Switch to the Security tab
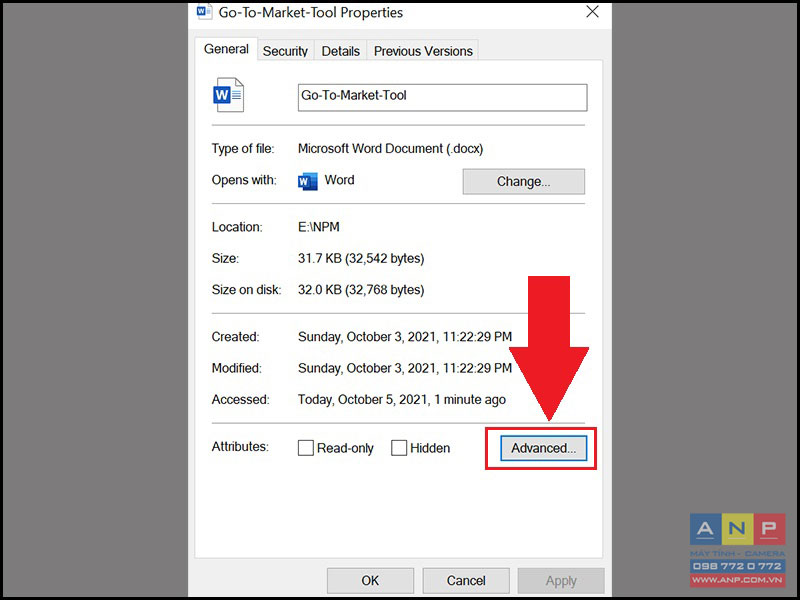 [285, 51]
